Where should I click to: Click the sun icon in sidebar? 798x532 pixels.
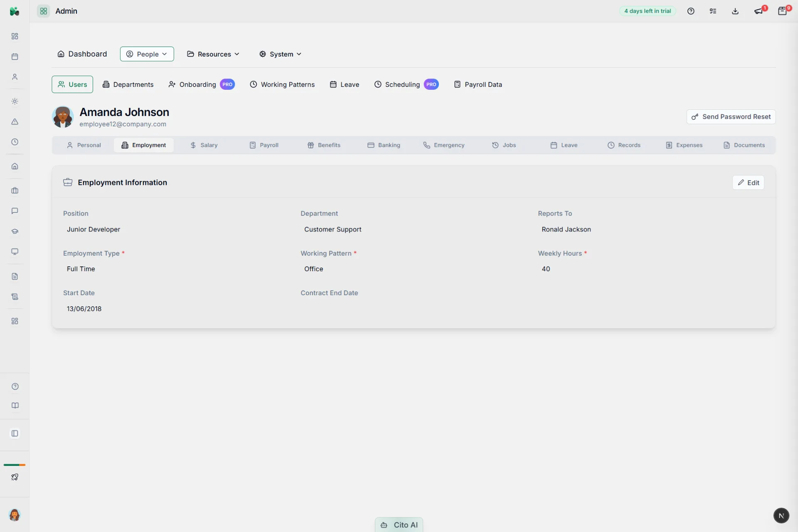(x=15, y=101)
